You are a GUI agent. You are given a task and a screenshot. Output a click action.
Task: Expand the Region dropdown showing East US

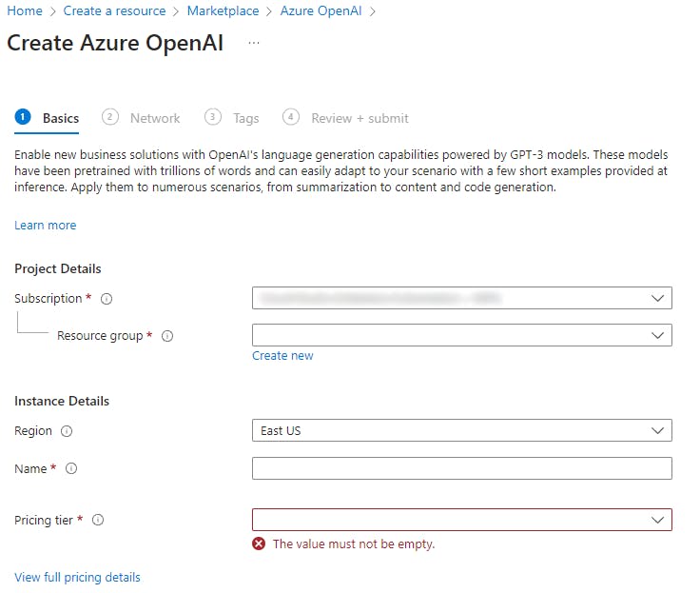[x=462, y=430]
